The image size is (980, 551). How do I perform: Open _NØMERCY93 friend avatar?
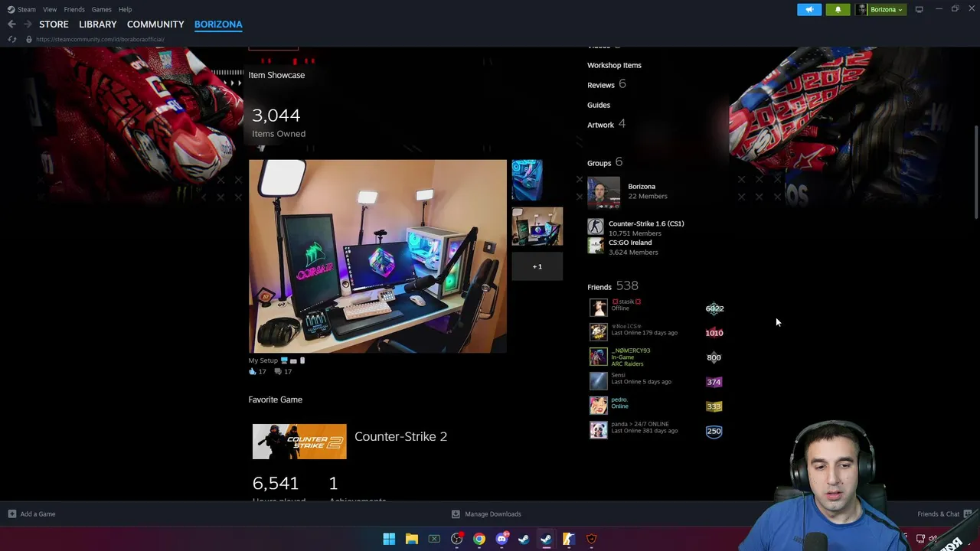click(x=598, y=357)
